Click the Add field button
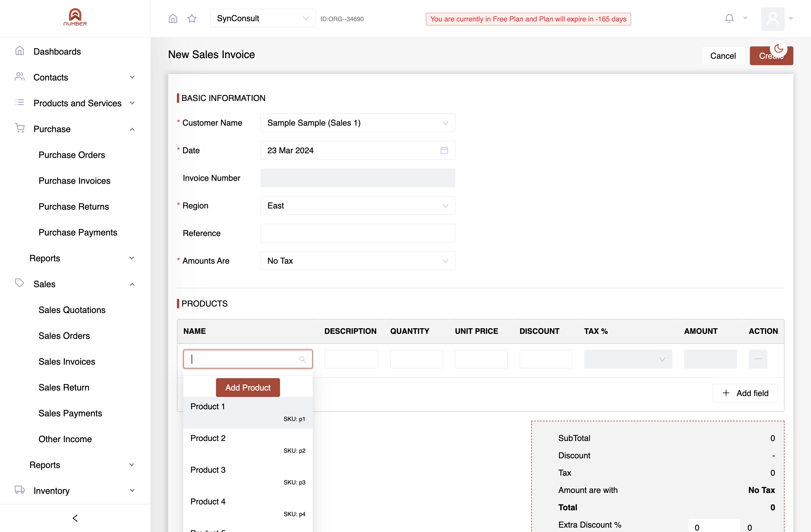This screenshot has width=811, height=532. coord(745,393)
